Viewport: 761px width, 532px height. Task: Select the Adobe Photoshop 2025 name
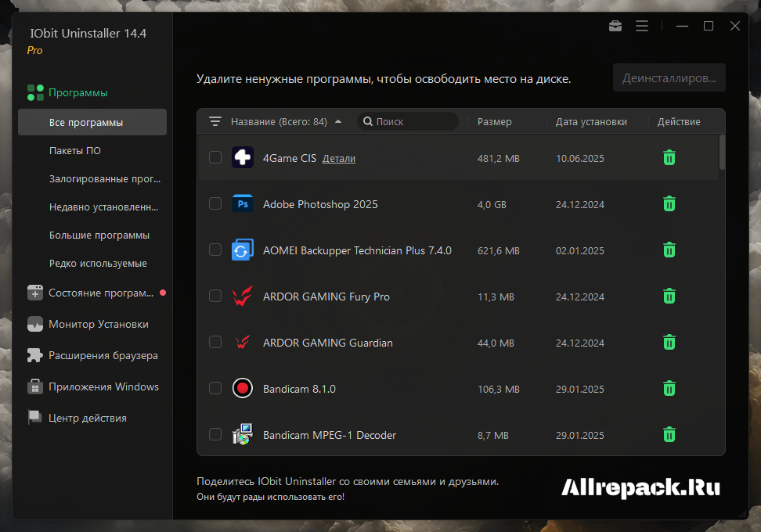[320, 204]
